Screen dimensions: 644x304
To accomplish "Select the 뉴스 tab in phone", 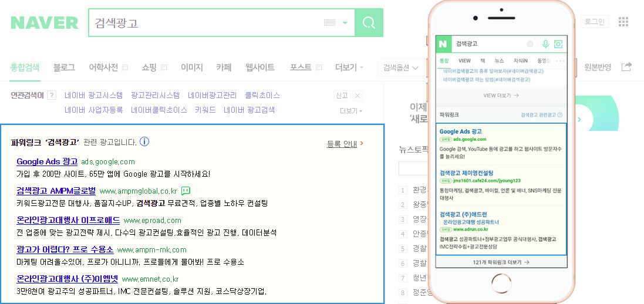I will [499, 61].
